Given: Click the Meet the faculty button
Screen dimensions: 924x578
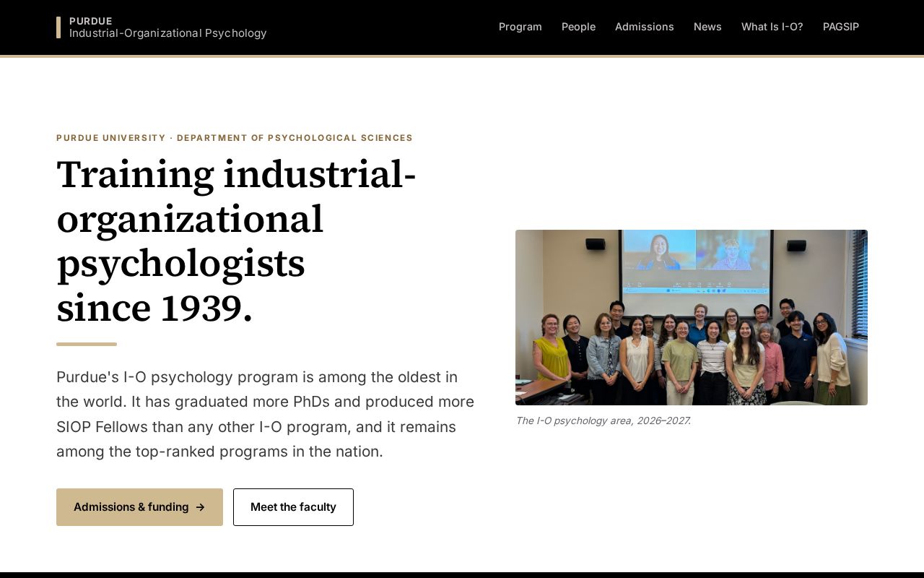Looking at the screenshot, I should (293, 507).
